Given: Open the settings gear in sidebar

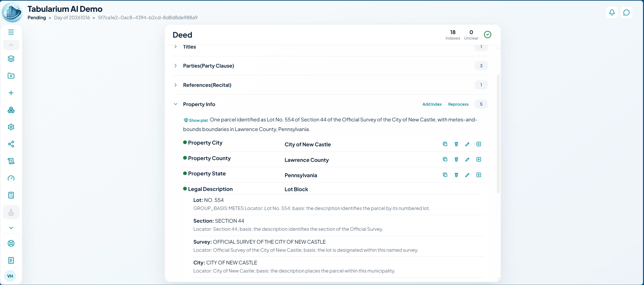Looking at the screenshot, I should 11,127.
